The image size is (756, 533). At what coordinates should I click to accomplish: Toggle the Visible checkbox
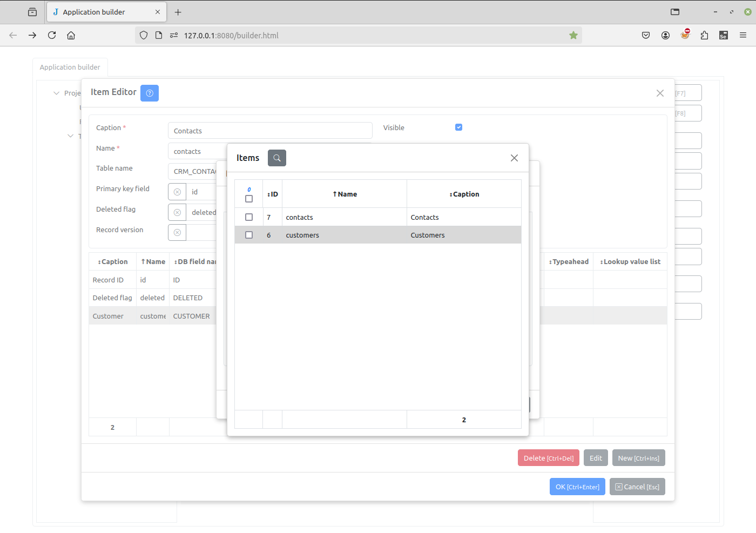[458, 127]
